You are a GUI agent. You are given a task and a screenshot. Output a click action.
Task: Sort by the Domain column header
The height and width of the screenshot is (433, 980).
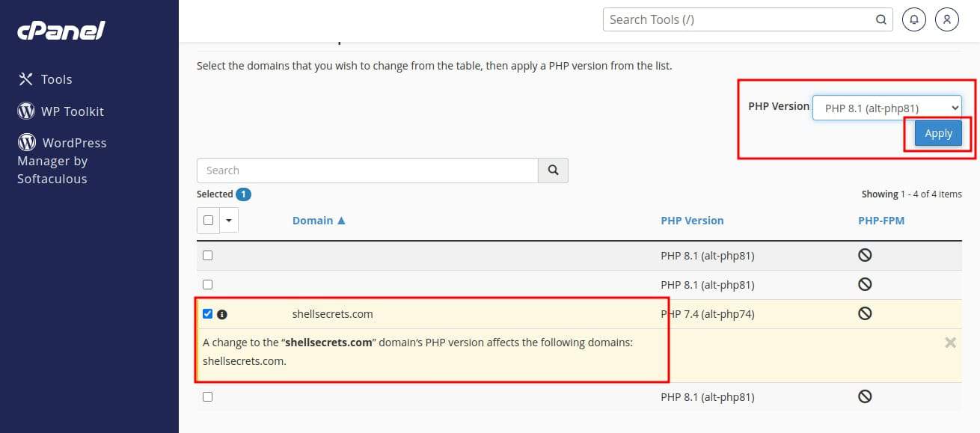pyautogui.click(x=319, y=221)
